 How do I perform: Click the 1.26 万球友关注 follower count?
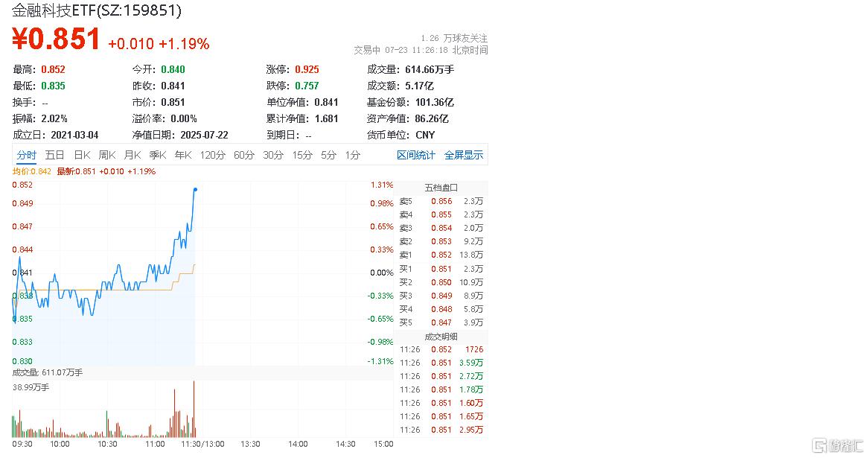(454, 38)
